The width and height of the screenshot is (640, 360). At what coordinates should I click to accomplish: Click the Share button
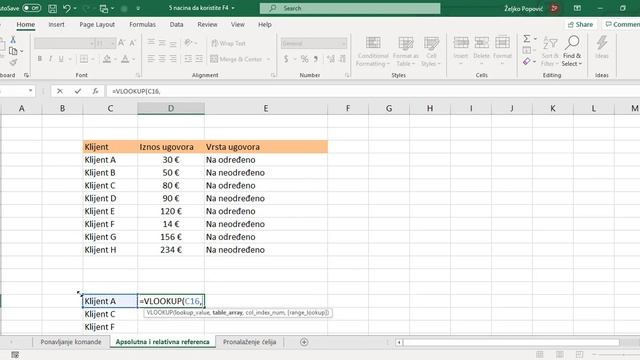pos(580,24)
